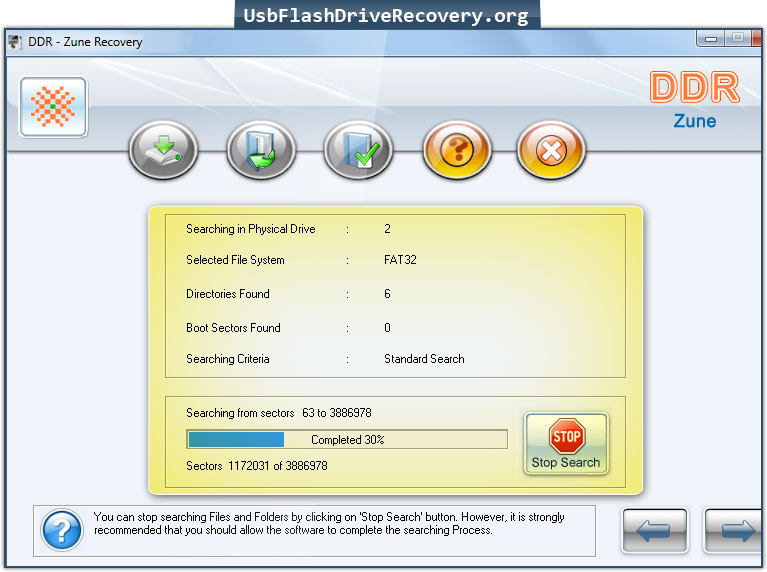This screenshot has height=572, width=767.
Task: Go back with the left arrow button
Action: 654,531
